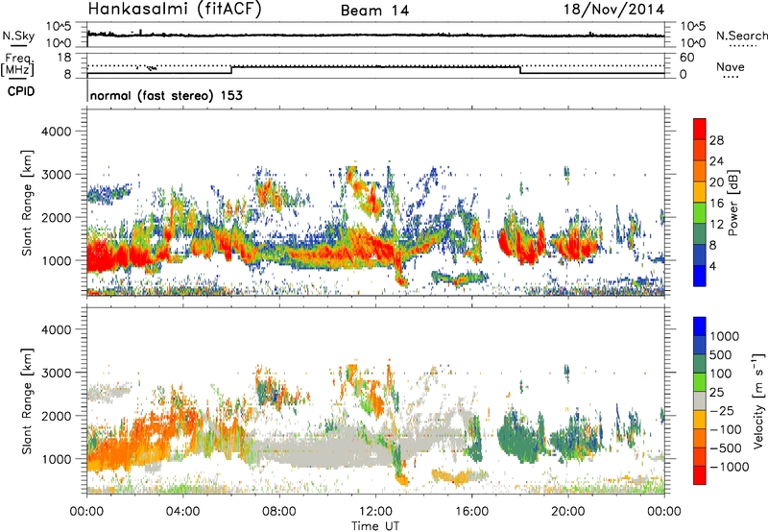Click the 60 tick on the Nave axis
The width and height of the screenshot is (768, 532).
coord(687,58)
